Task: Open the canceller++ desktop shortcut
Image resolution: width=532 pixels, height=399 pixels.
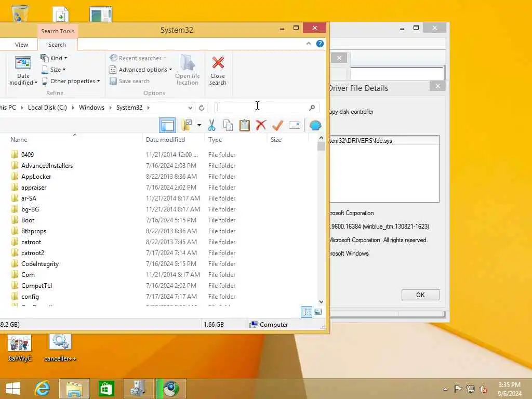Action: 60,348
